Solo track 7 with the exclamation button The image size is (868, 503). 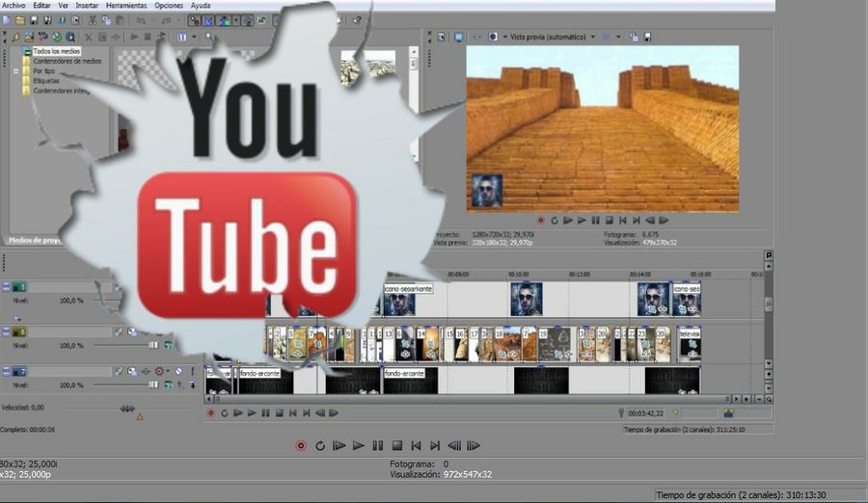192,371
